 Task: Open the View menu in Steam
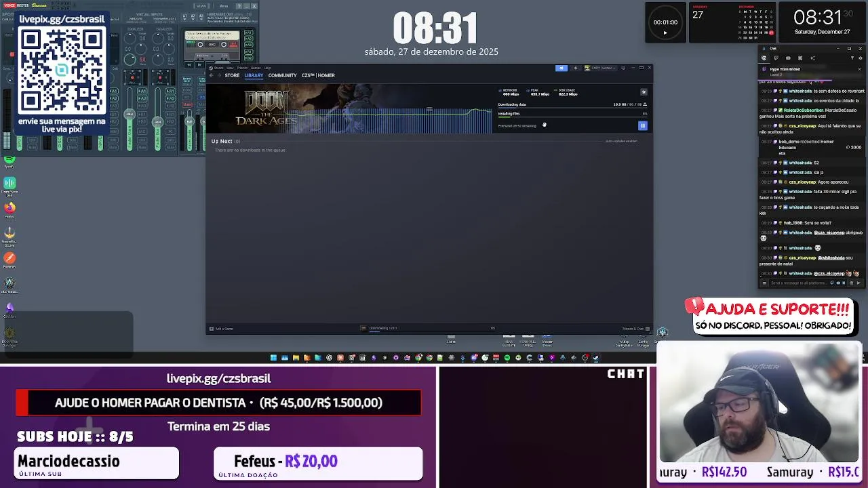pos(230,68)
